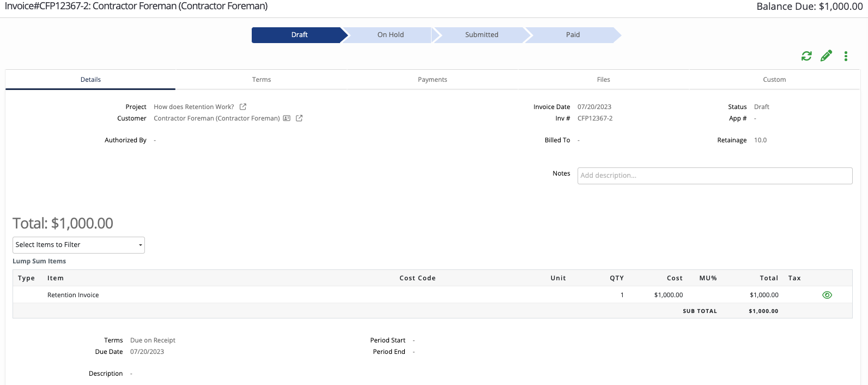868x385 pixels.
Task: Click customer name Contractor Foreman (Contractor Foreman)
Action: click(217, 118)
